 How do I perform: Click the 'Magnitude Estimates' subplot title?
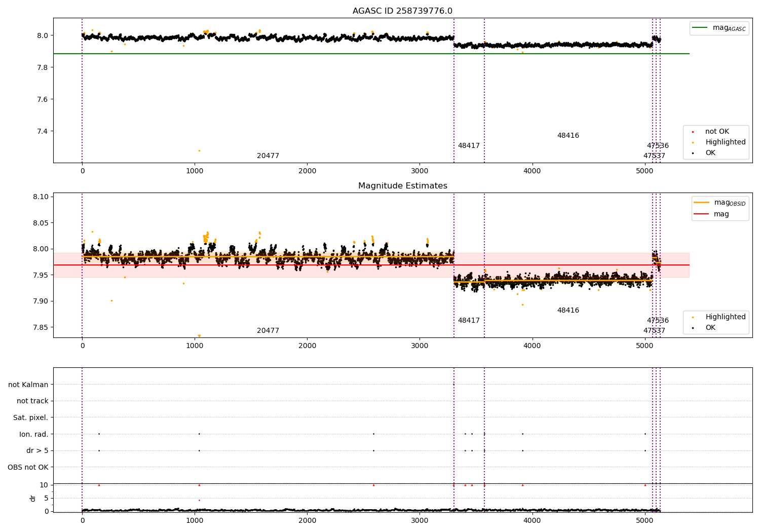pos(402,186)
